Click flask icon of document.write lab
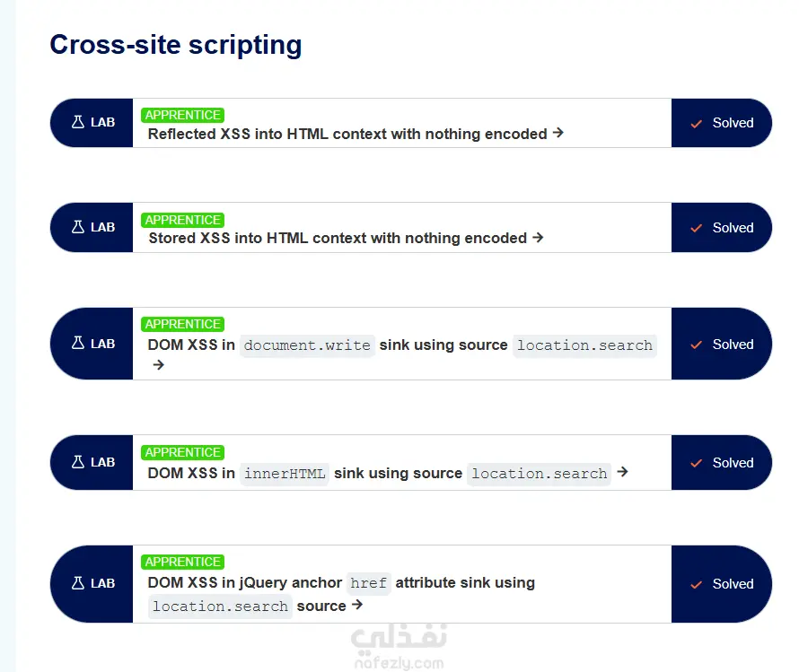Image resolution: width=799 pixels, height=672 pixels. click(78, 343)
